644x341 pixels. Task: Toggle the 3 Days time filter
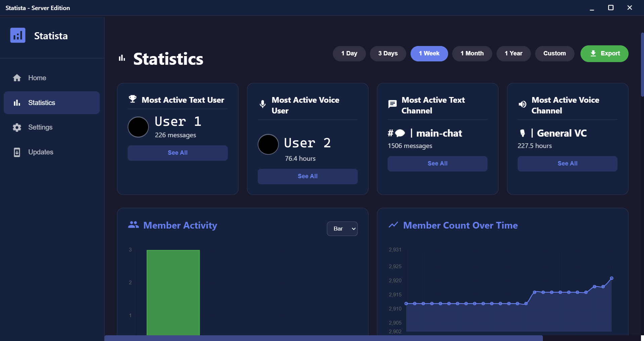tap(388, 53)
